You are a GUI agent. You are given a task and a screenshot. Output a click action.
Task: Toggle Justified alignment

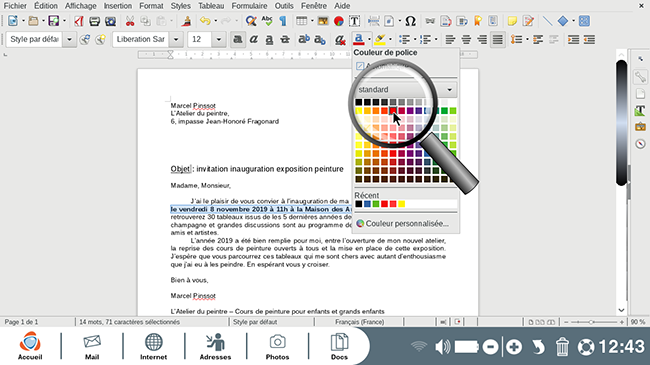(497, 39)
